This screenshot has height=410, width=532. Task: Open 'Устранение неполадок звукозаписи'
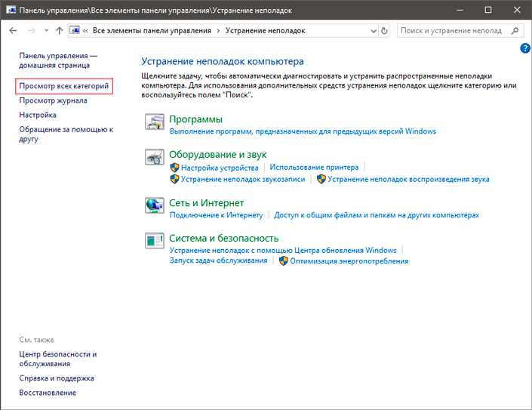[243, 179]
